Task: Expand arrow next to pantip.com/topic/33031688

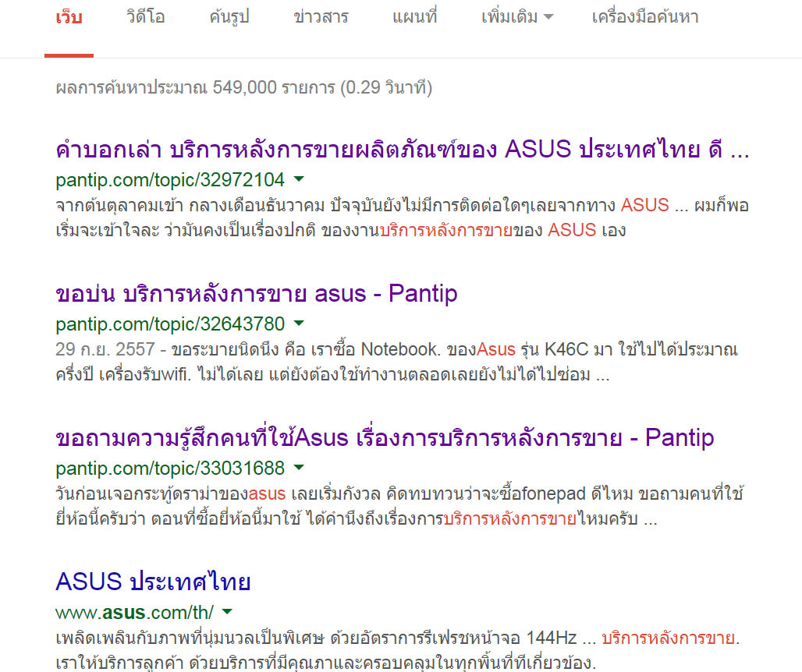Action: (x=300, y=467)
